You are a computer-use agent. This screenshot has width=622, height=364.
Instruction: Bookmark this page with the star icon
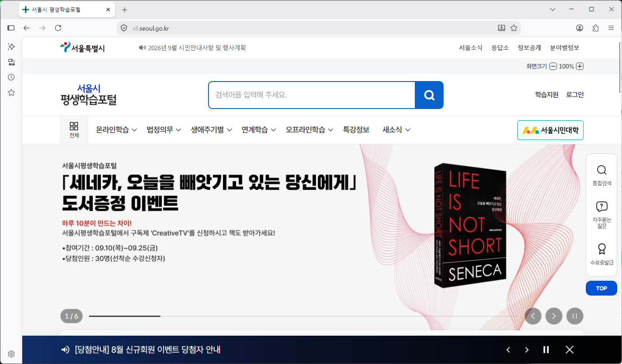click(x=514, y=28)
